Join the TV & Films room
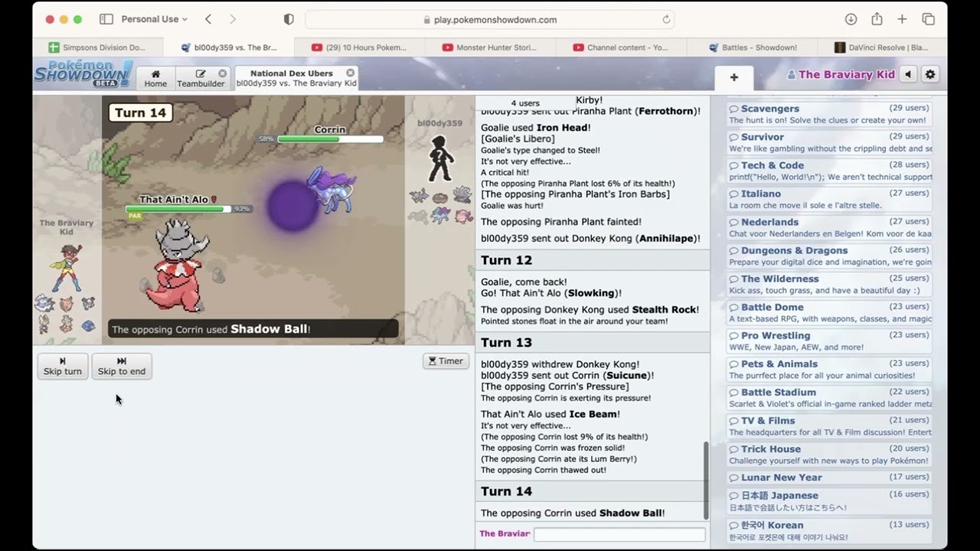 click(x=829, y=425)
